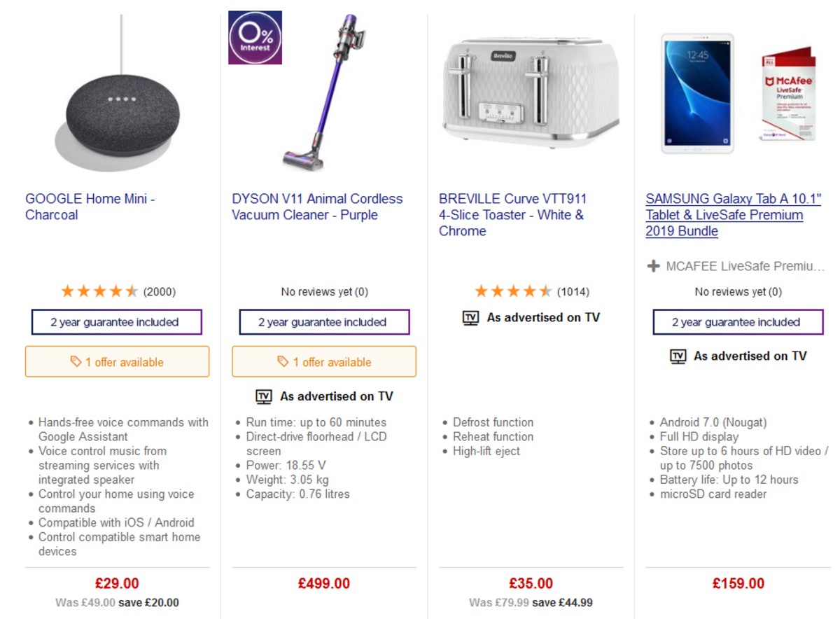Expand the MCAFEE LiveSafe Premium bundle item
Image resolution: width=840 pixels, height=619 pixels.
pos(652,266)
